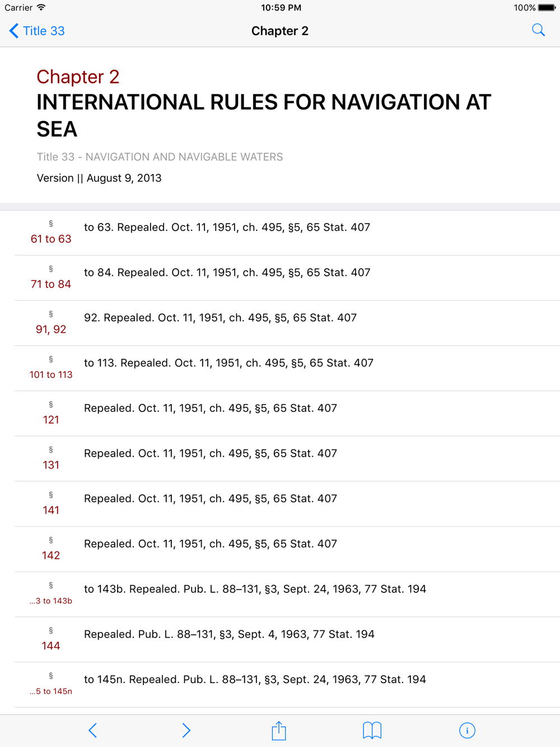Viewport: 560px width, 747px height.
Task: Open the bookmarks book icon
Action: tap(372, 730)
